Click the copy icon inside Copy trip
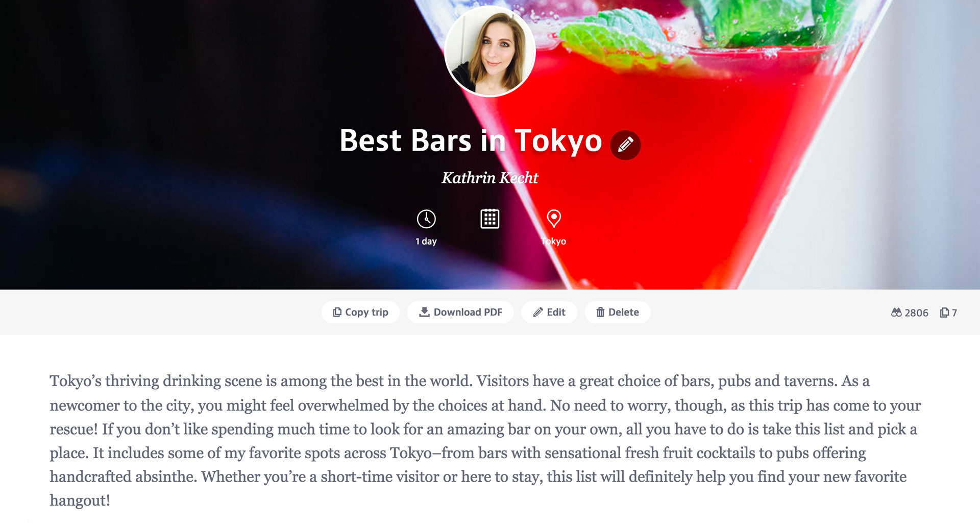 [337, 312]
